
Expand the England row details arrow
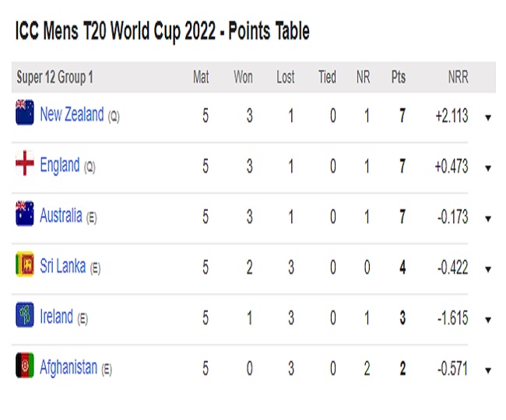point(488,168)
